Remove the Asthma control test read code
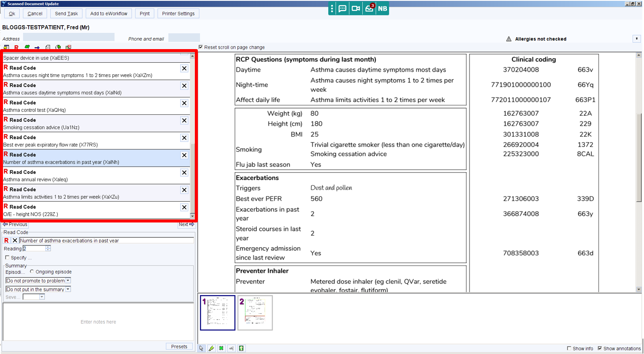This screenshot has height=354, width=644. click(184, 103)
